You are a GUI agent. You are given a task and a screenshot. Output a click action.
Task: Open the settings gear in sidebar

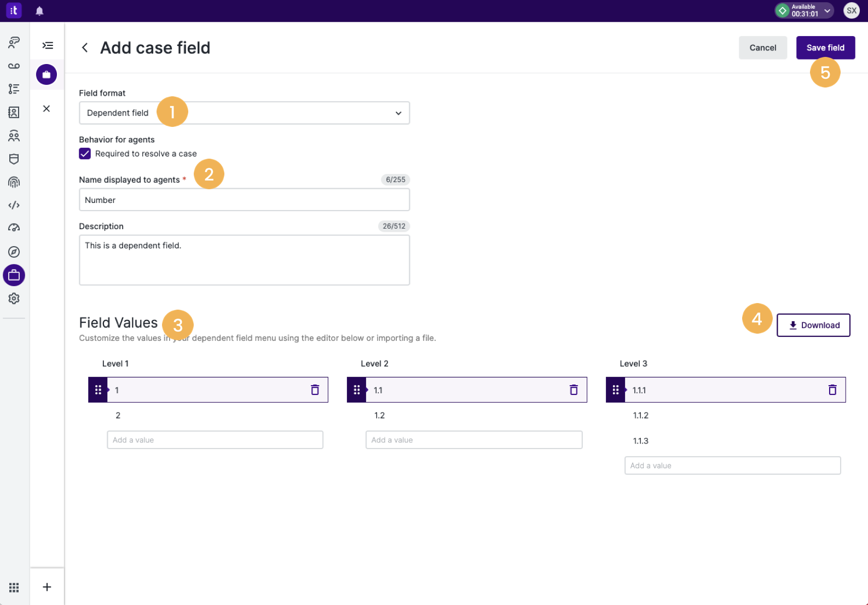pyautogui.click(x=14, y=298)
